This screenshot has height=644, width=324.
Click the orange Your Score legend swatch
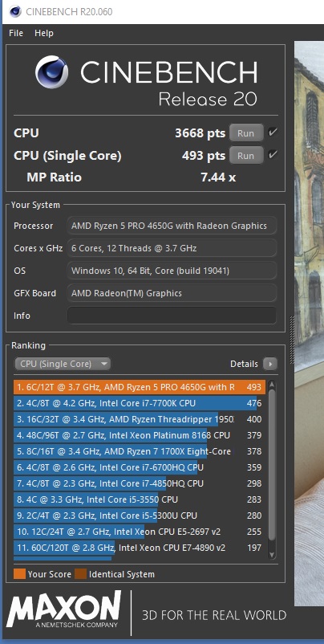19,574
